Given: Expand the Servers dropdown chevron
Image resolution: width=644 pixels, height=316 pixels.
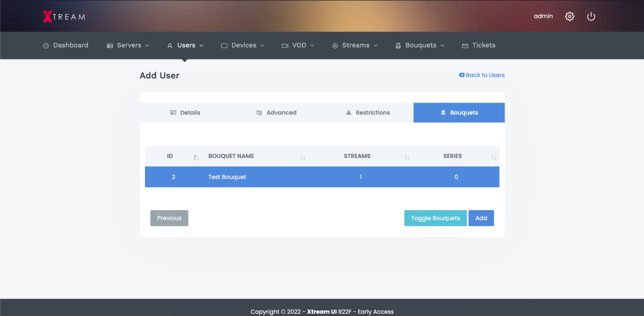Looking at the screenshot, I should 147,46.
